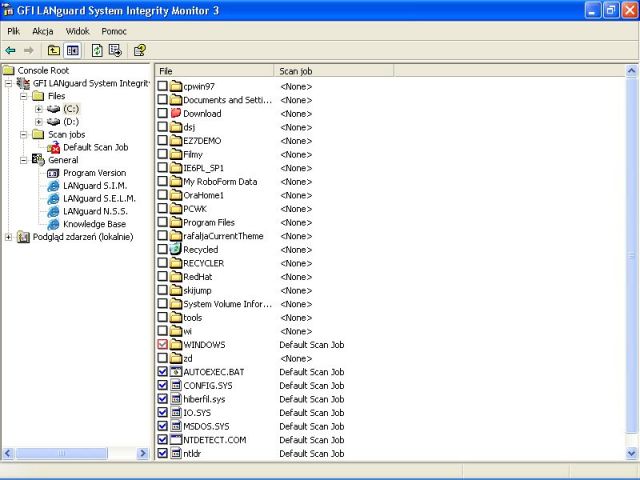Screen dimensions: 640x480
Task: Click the file list vertical scrollbar thumb
Action: click(x=631, y=256)
